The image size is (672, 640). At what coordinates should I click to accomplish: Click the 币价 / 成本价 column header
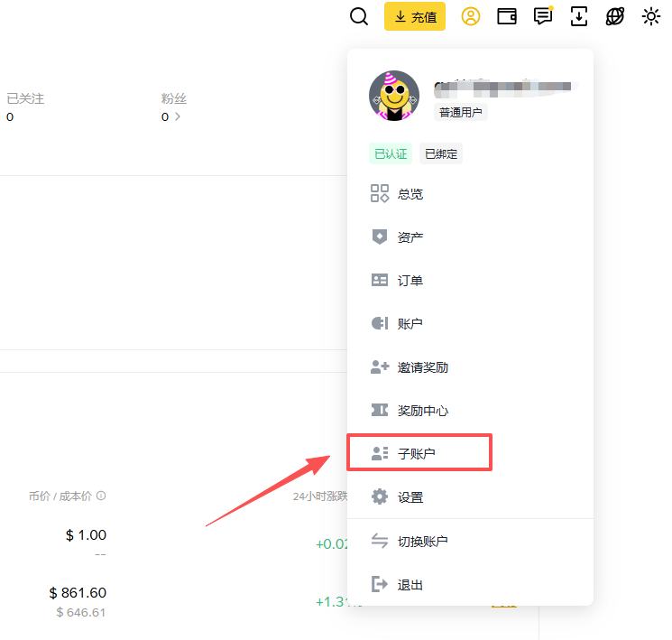pyautogui.click(x=60, y=496)
